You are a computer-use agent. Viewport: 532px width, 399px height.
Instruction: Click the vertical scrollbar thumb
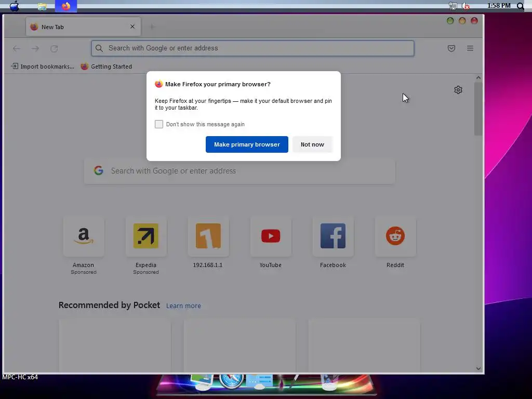tap(478, 109)
